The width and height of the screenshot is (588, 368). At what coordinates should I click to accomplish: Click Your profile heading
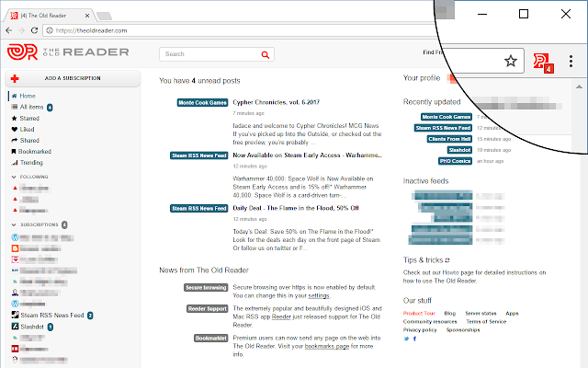pyautogui.click(x=422, y=77)
